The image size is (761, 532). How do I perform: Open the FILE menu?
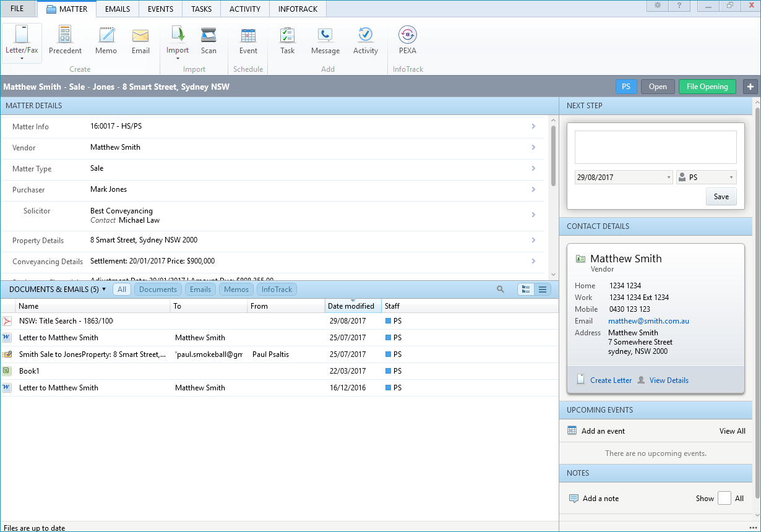(x=17, y=9)
